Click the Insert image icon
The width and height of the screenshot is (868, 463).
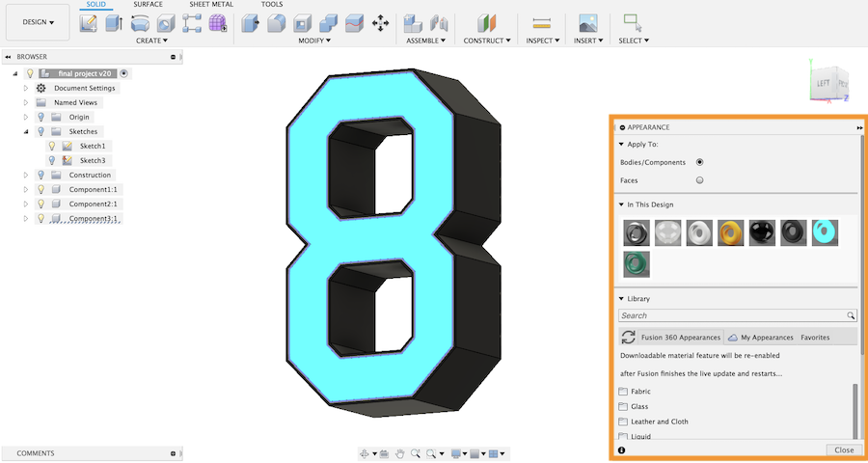coord(586,23)
